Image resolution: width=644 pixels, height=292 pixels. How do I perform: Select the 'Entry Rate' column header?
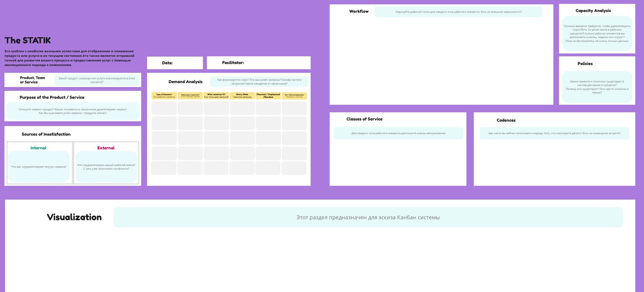pos(242,96)
